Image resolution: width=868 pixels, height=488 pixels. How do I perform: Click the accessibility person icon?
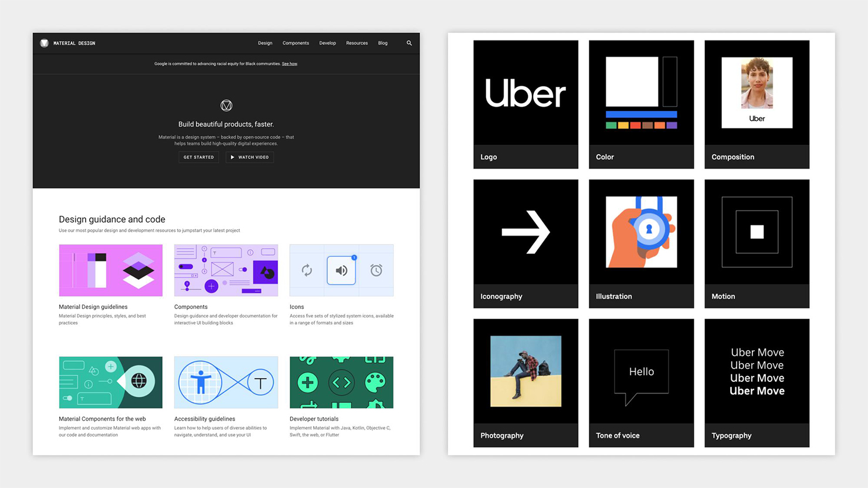point(201,382)
